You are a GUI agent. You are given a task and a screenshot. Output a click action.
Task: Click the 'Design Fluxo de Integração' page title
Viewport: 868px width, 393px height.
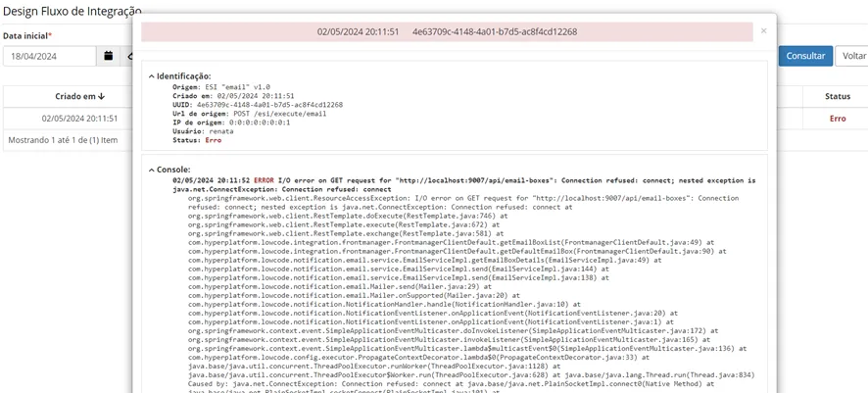pos(72,11)
